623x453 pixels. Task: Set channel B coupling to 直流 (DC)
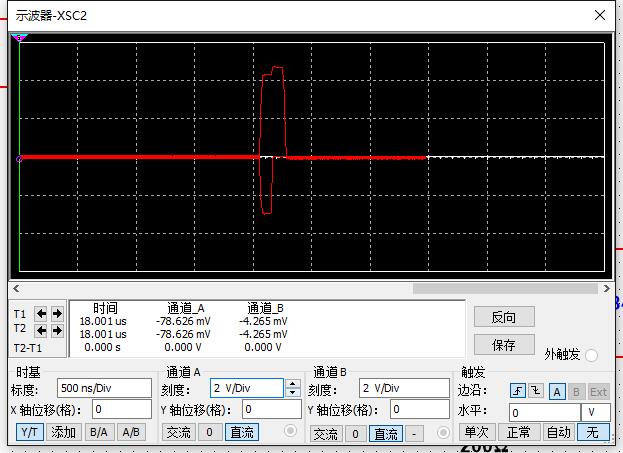[386, 434]
